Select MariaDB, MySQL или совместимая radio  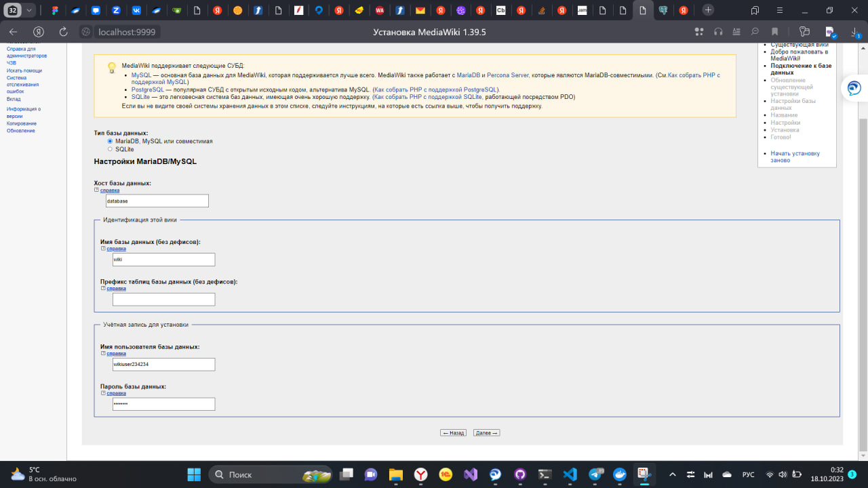110,141
